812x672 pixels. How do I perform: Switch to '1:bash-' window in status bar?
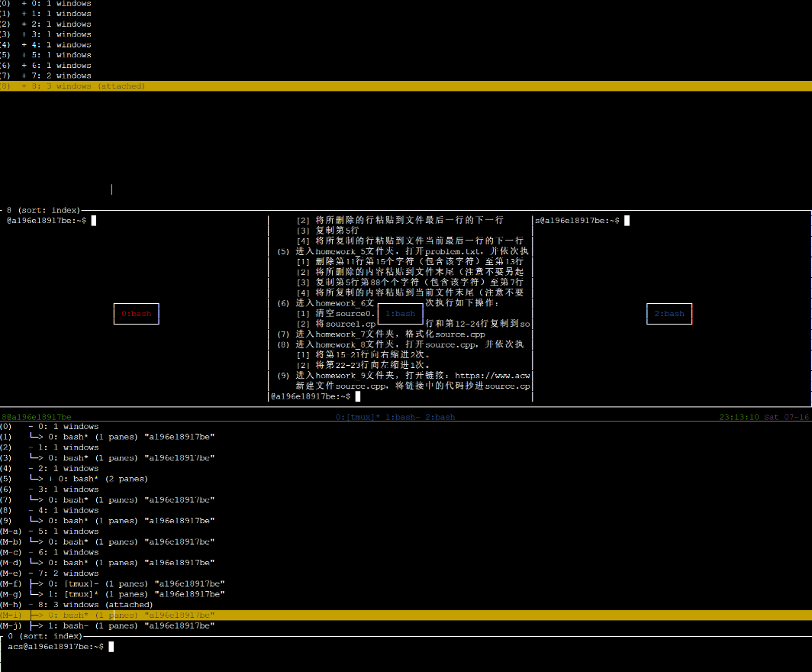pyautogui.click(x=402, y=417)
